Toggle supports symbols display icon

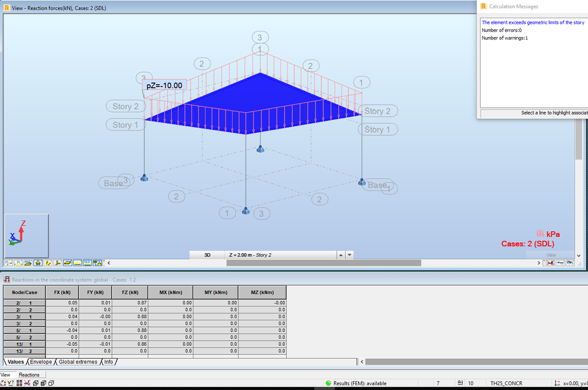[x=38, y=263]
